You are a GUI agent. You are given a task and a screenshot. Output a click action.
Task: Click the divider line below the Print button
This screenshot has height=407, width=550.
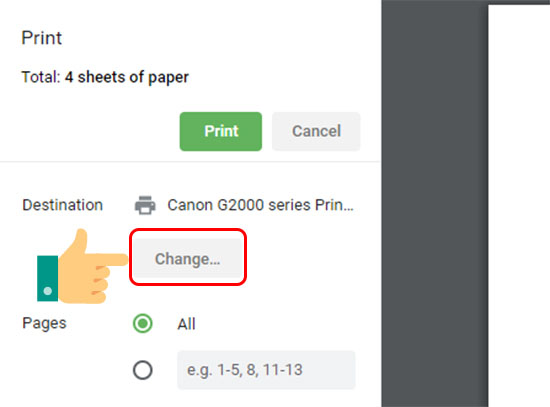(190, 162)
